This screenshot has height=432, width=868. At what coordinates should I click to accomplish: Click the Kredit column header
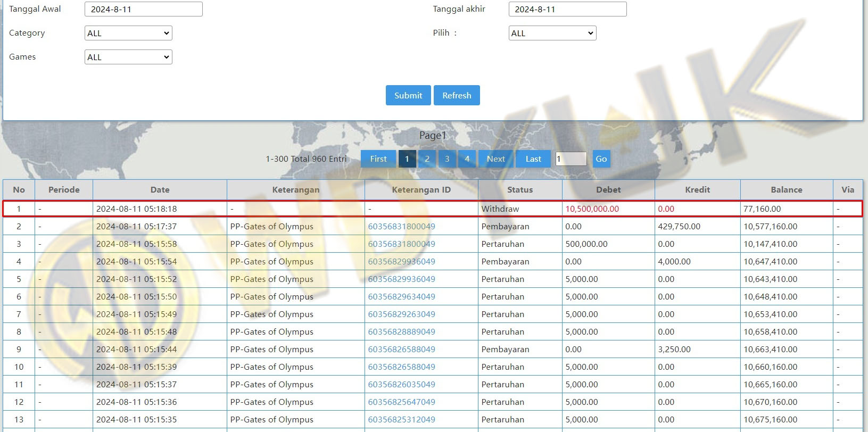point(698,189)
